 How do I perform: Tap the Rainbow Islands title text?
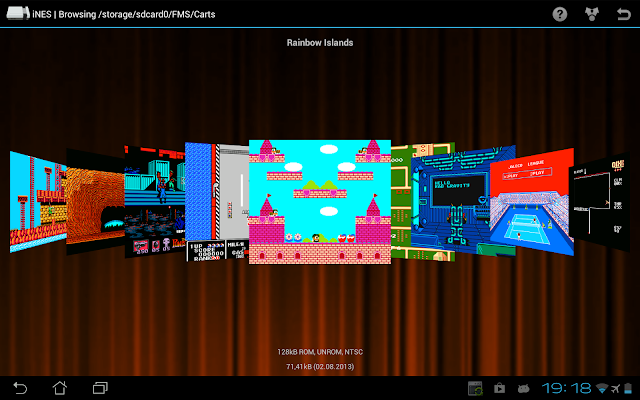point(320,42)
